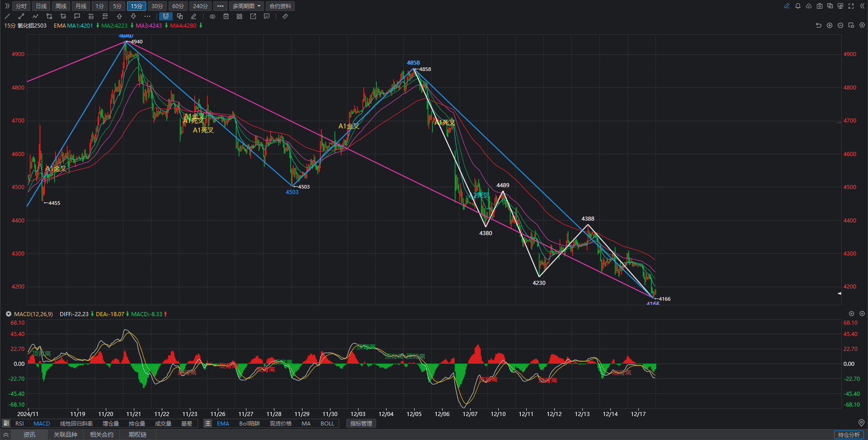This screenshot has height=440, width=868.
Task: Select the RSI sub-indicator tab
Action: (19, 424)
